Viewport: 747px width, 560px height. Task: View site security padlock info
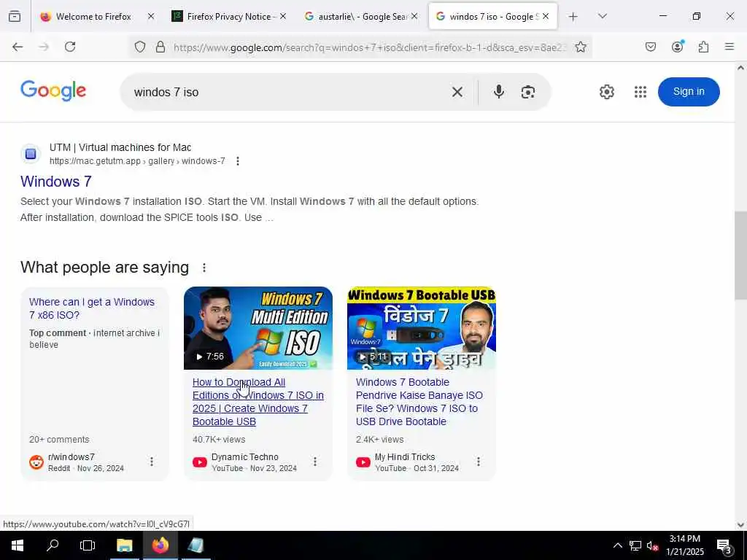coord(160,47)
